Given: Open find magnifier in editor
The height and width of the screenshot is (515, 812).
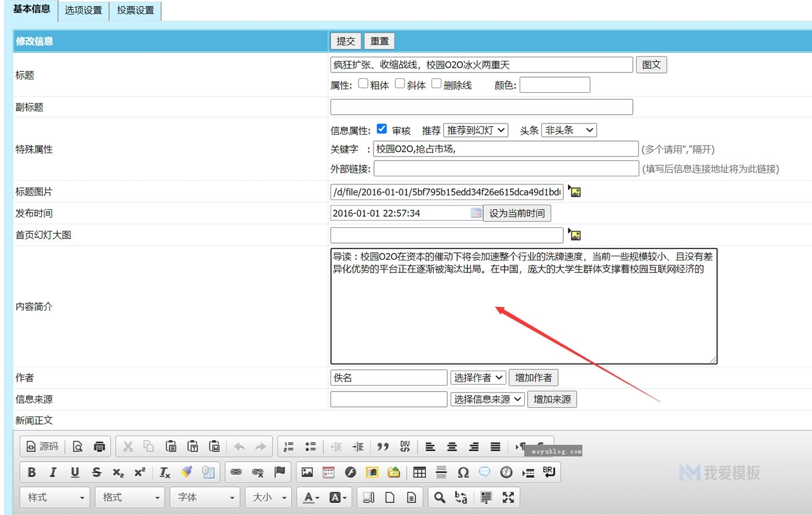Looking at the screenshot, I should click(x=440, y=497).
